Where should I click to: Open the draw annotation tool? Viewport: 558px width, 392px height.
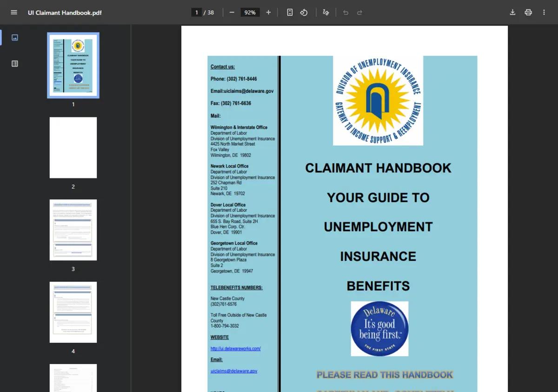pyautogui.click(x=326, y=13)
